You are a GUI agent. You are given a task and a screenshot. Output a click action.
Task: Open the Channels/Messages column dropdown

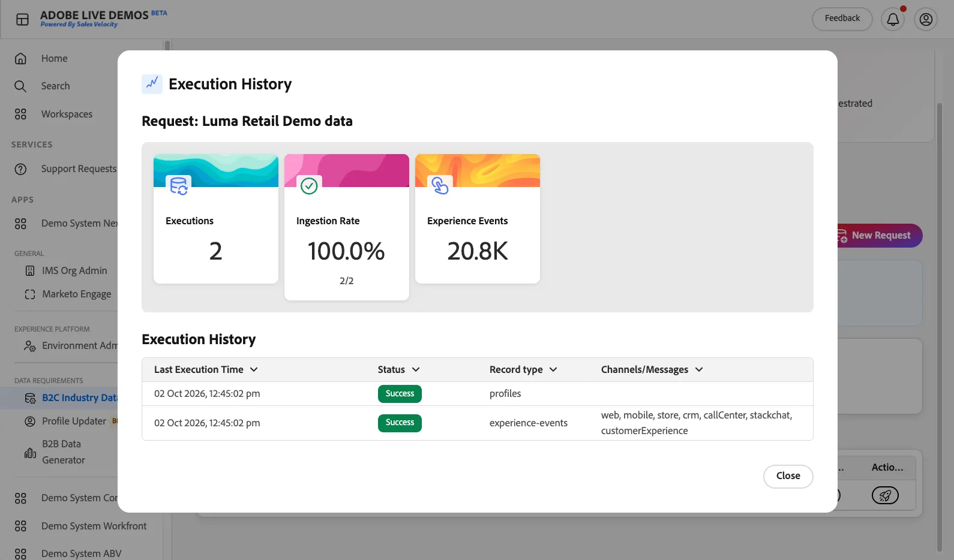pos(699,369)
